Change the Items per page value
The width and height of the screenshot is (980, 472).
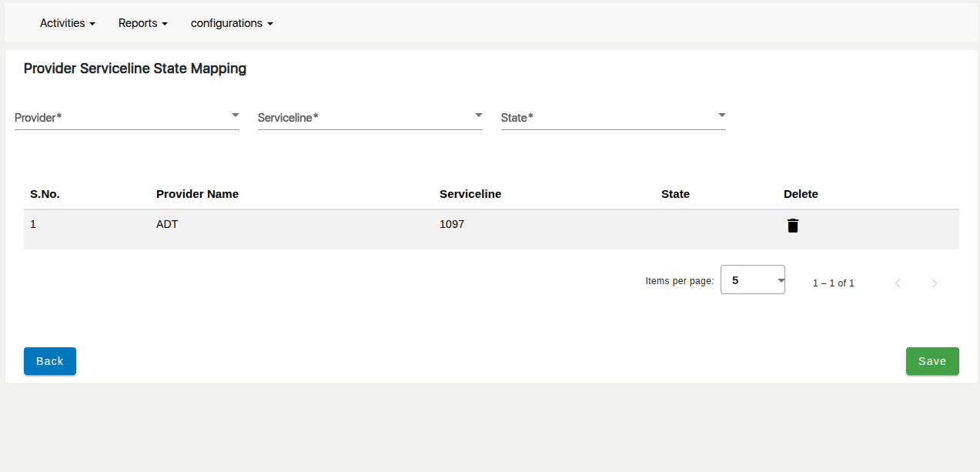752,280
